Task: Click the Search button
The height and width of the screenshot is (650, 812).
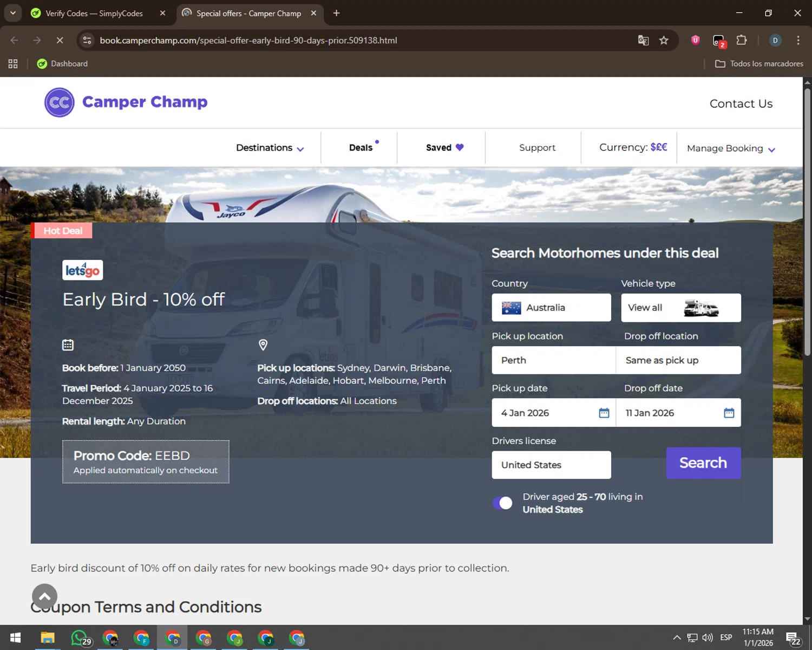Action: point(703,463)
